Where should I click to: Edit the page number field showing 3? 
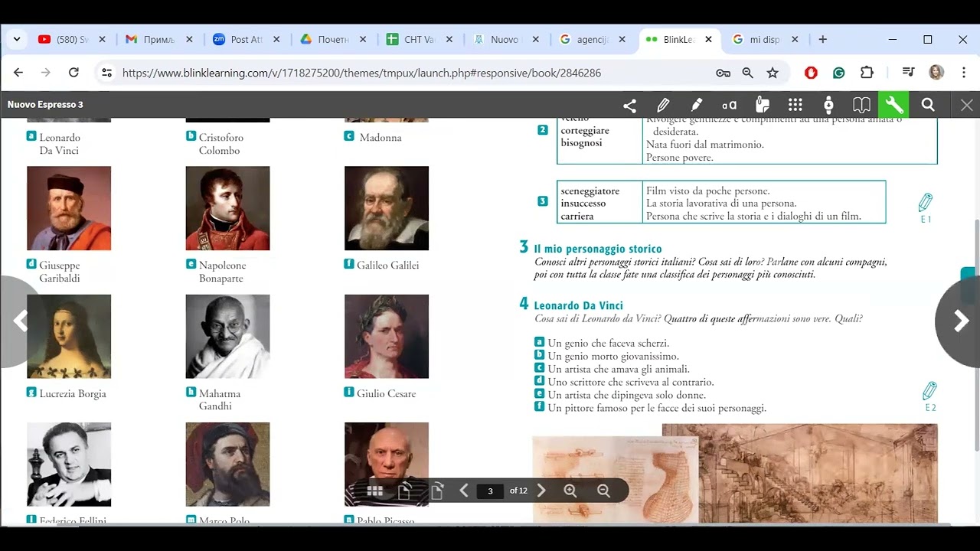(x=490, y=491)
